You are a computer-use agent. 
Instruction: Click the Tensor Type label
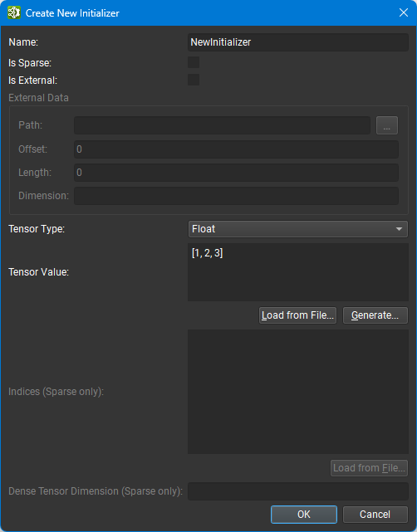coord(37,229)
